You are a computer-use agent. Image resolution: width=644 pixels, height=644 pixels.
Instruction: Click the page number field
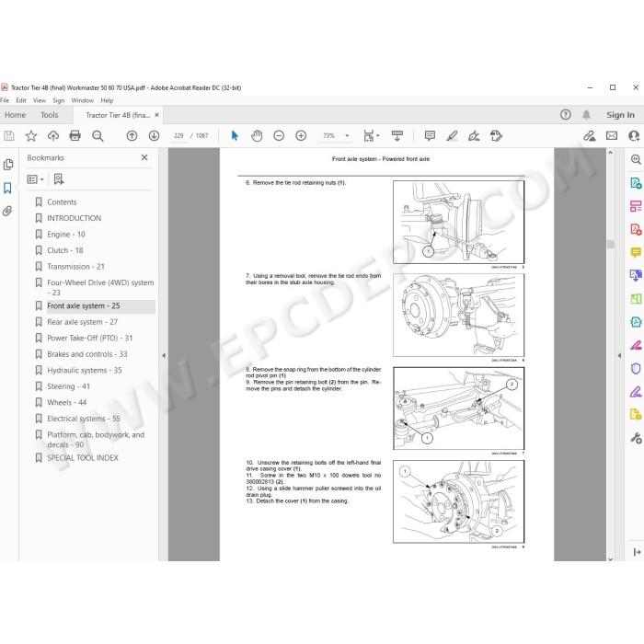tap(178, 135)
